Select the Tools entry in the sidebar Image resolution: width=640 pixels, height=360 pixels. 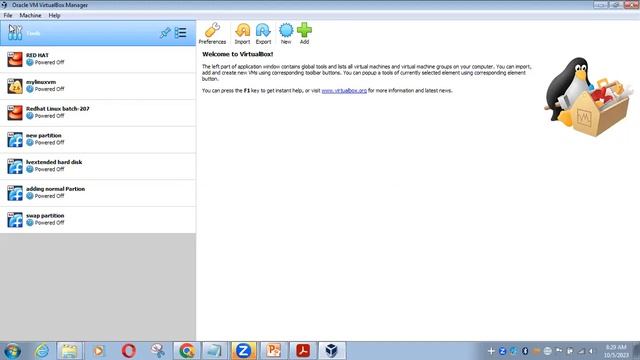[x=98, y=33]
